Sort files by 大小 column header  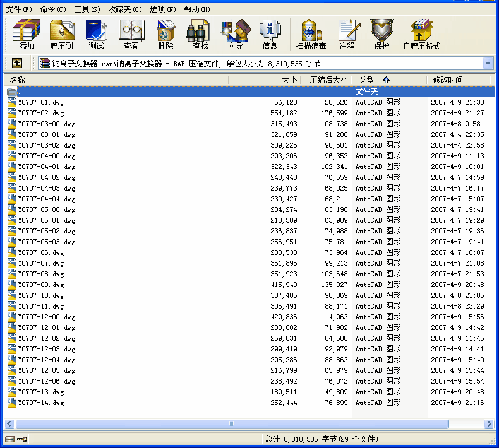[x=289, y=80]
